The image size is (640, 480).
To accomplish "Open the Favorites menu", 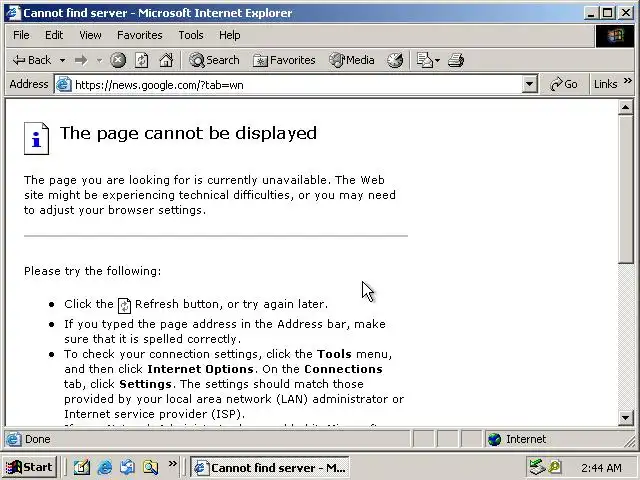I will pos(140,35).
